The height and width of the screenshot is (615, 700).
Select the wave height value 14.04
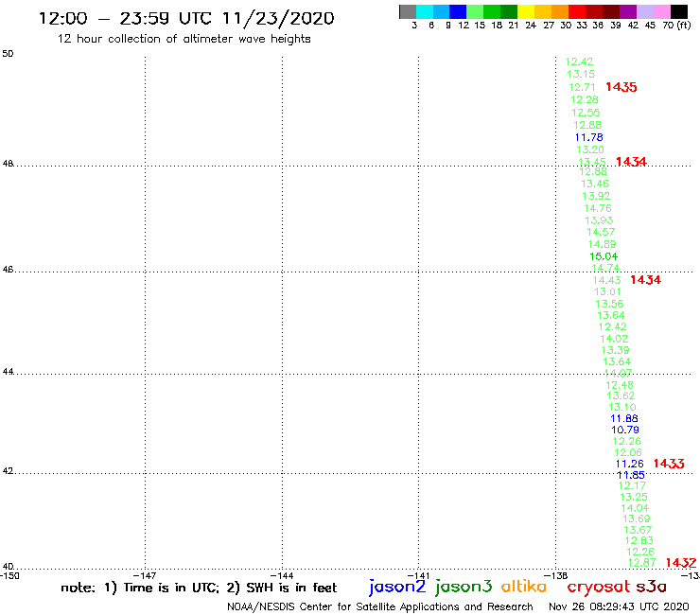pyautogui.click(x=635, y=508)
